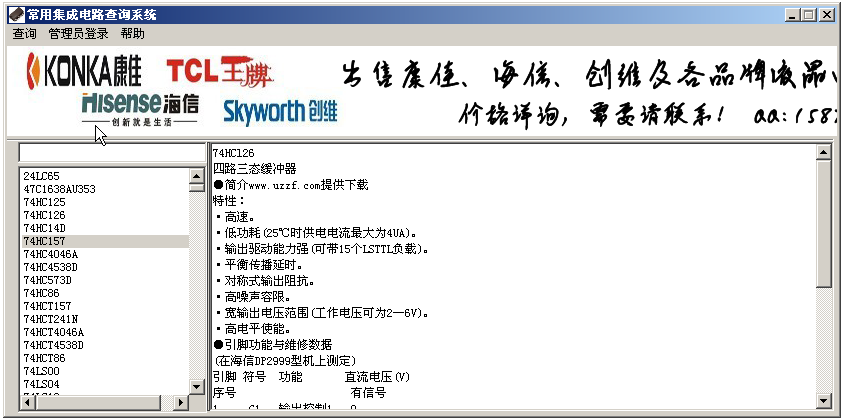Viewport: 844px width, 419px height.
Task: Open the 管理员登录 menu
Action: [78, 33]
